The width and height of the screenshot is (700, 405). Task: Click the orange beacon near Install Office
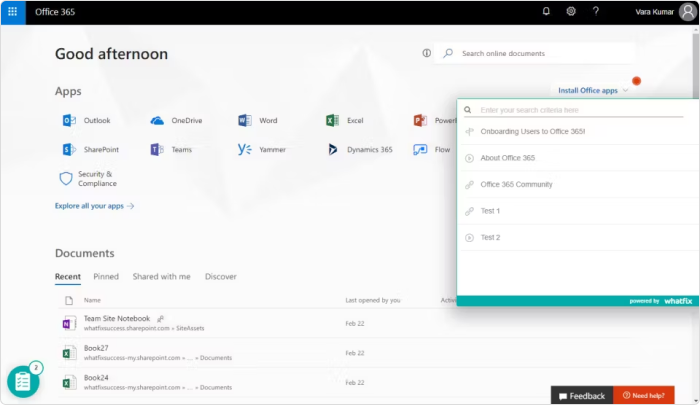coord(637,81)
